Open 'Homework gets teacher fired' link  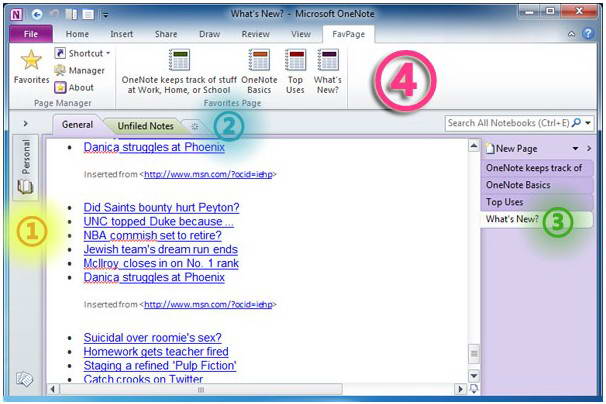tap(156, 351)
